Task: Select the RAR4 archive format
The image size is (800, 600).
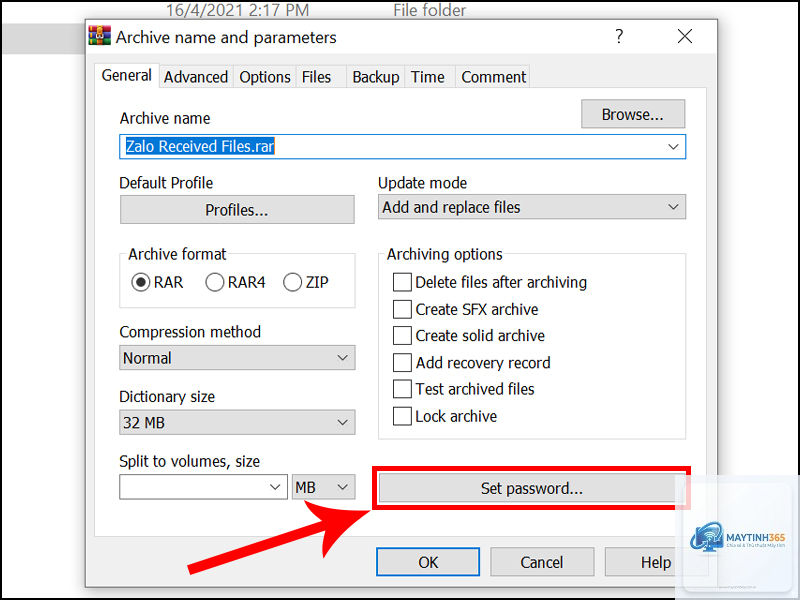Action: [235, 282]
